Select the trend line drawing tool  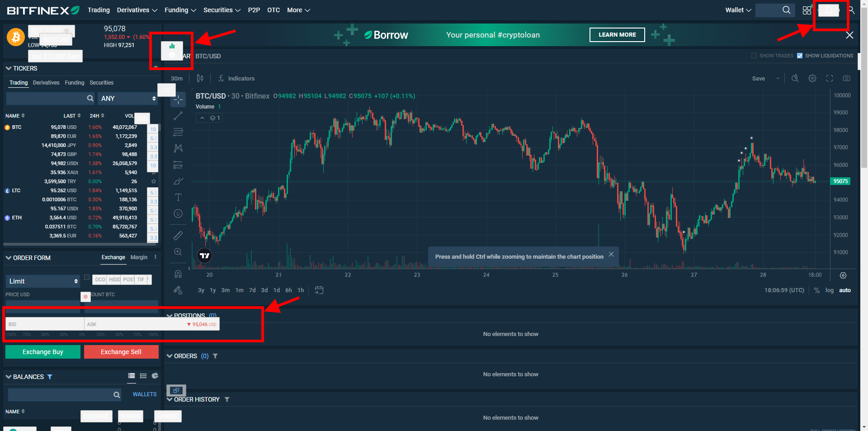pyautogui.click(x=178, y=116)
